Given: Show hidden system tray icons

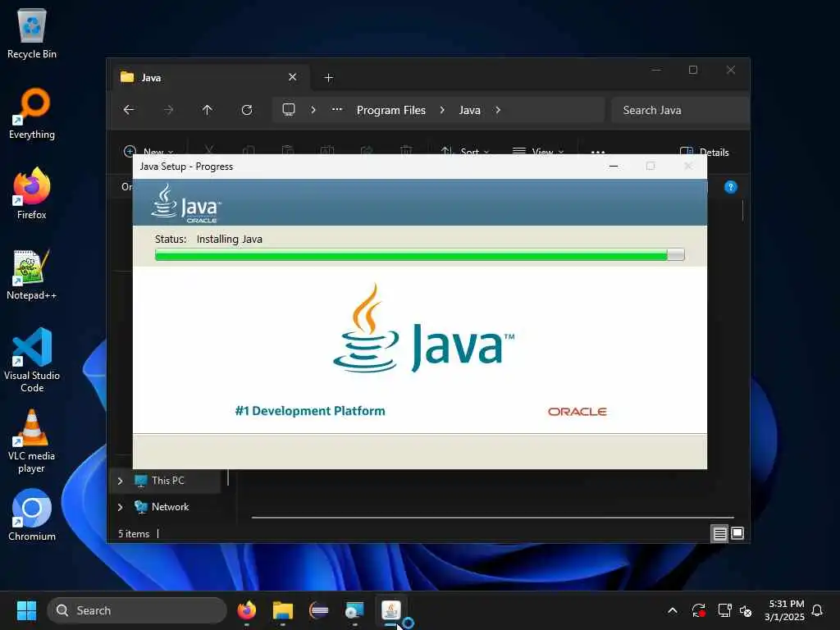Looking at the screenshot, I should point(673,610).
